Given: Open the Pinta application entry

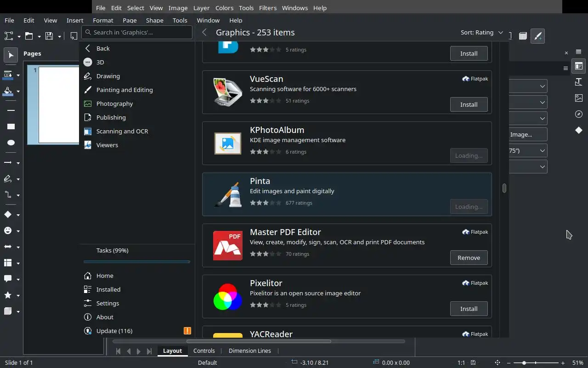Looking at the screenshot, I should 347,194.
